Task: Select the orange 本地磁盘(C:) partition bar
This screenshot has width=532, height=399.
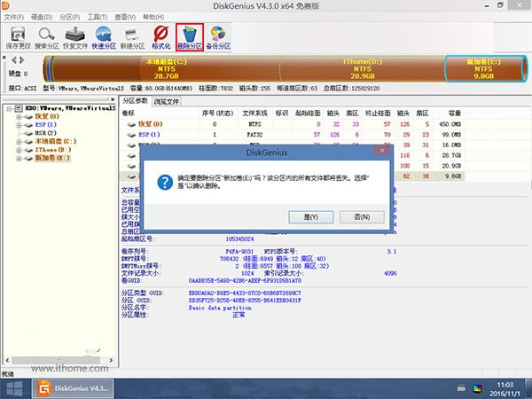Action: 161,70
